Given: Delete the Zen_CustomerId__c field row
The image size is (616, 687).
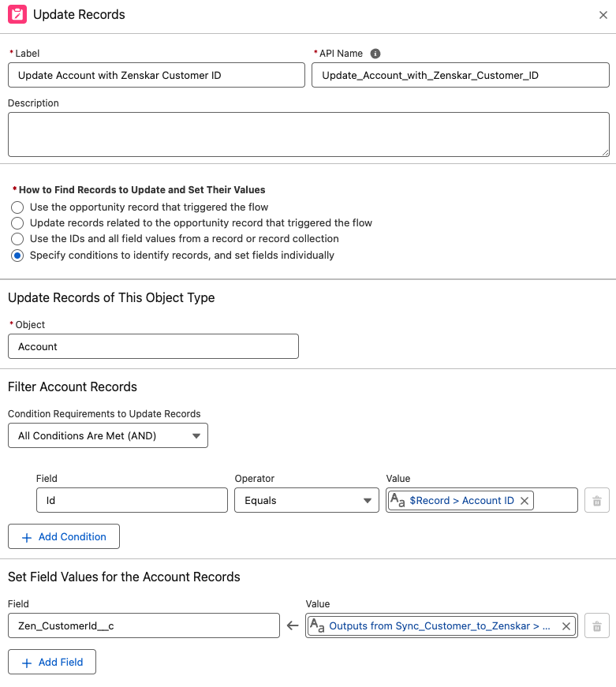Looking at the screenshot, I should pos(597,625).
